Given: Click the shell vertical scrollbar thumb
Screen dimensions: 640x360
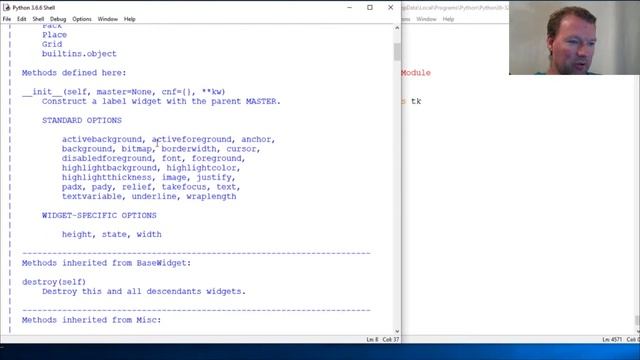Looking at the screenshot, I should click(397, 52).
